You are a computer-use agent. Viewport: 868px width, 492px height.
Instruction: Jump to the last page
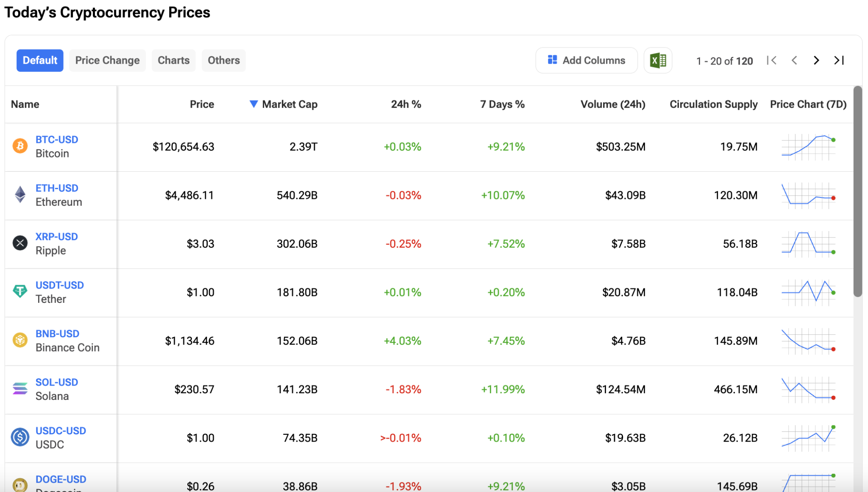839,61
